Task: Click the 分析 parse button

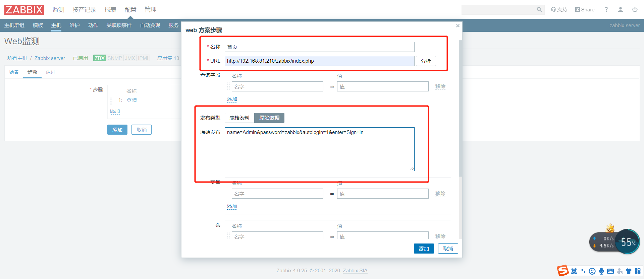Action: (x=426, y=61)
